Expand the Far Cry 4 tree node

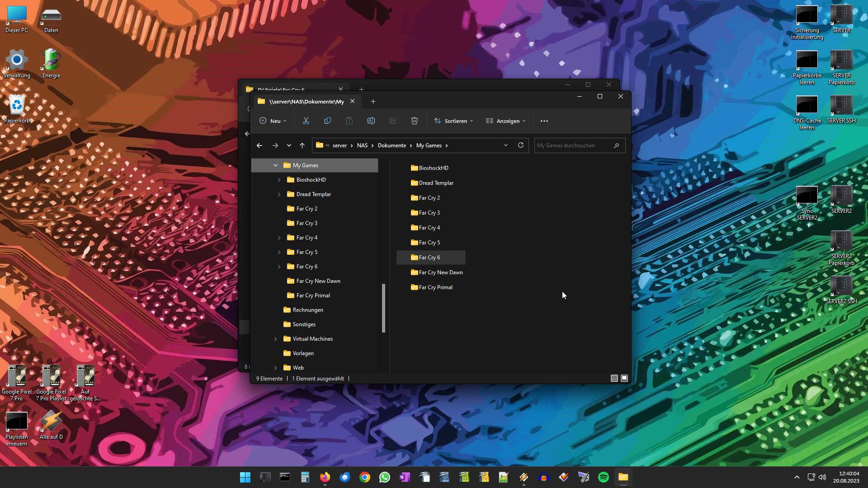coord(279,238)
